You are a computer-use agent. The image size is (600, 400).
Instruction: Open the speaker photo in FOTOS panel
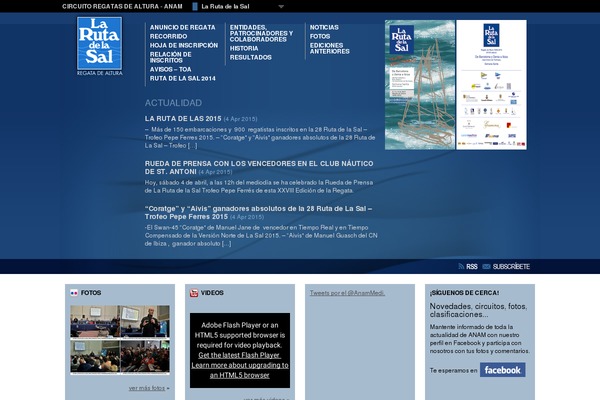coord(145,322)
